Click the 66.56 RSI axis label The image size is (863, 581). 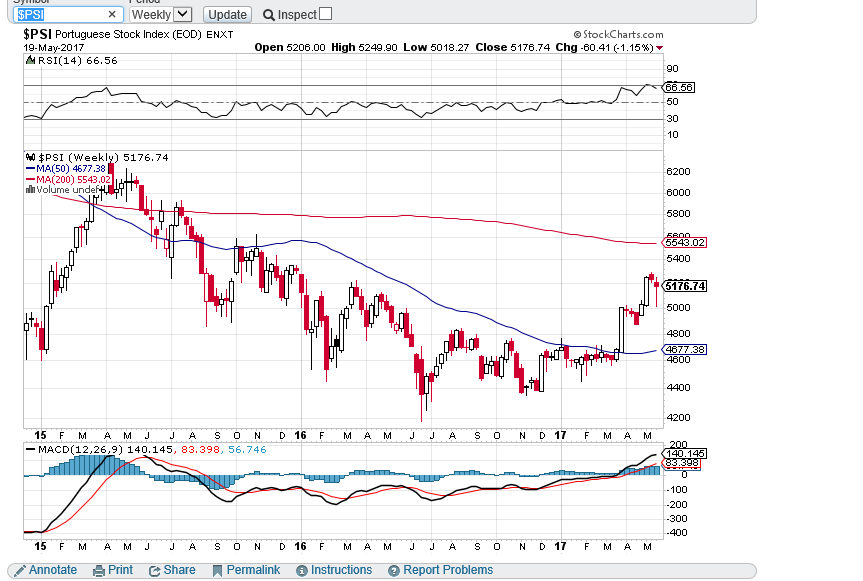(x=679, y=87)
